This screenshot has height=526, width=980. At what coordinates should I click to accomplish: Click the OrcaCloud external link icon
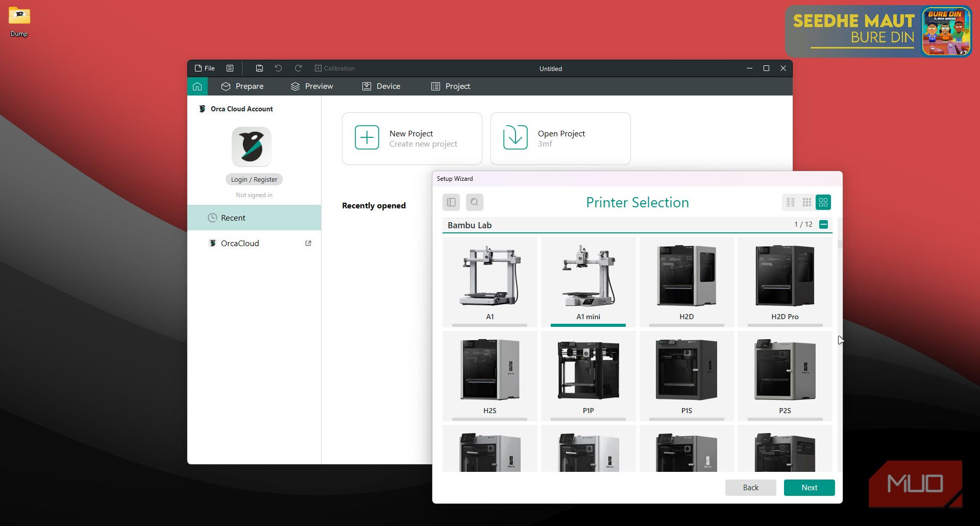(308, 243)
